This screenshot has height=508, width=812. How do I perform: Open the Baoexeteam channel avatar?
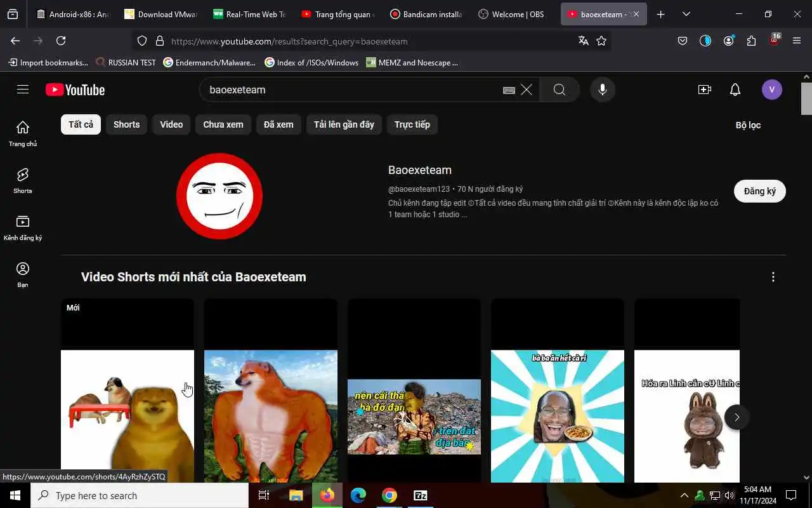tap(219, 196)
